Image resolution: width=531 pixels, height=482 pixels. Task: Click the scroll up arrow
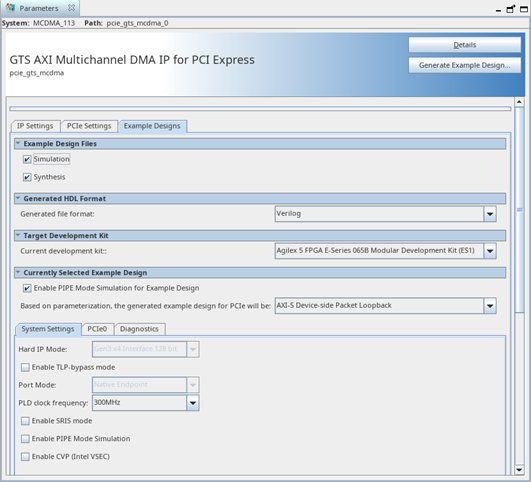pyautogui.click(x=519, y=102)
